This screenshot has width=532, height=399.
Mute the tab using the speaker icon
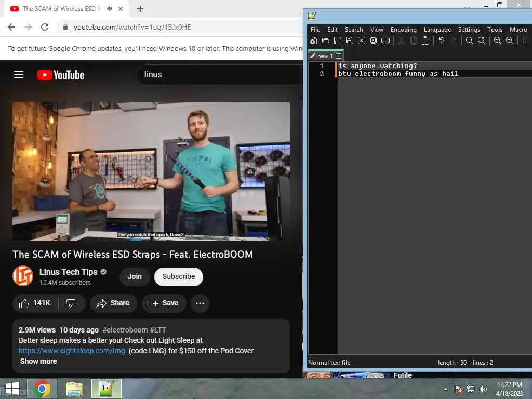pos(109,9)
